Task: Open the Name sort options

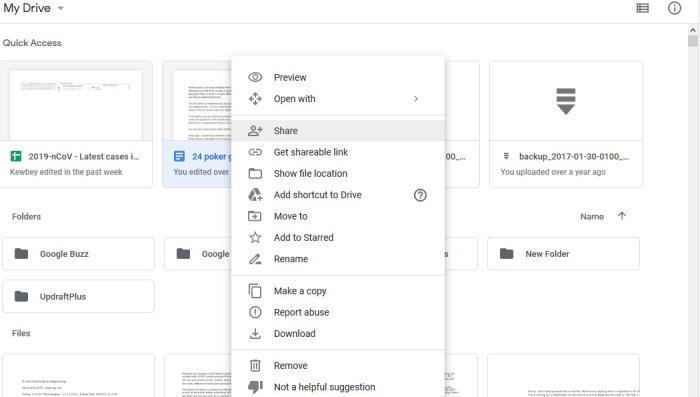Action: (592, 217)
